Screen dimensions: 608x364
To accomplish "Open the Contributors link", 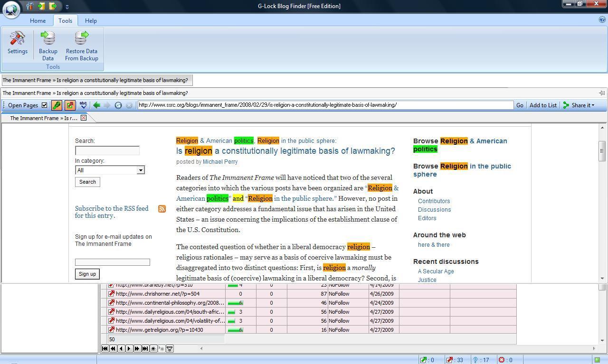I will pyautogui.click(x=434, y=201).
